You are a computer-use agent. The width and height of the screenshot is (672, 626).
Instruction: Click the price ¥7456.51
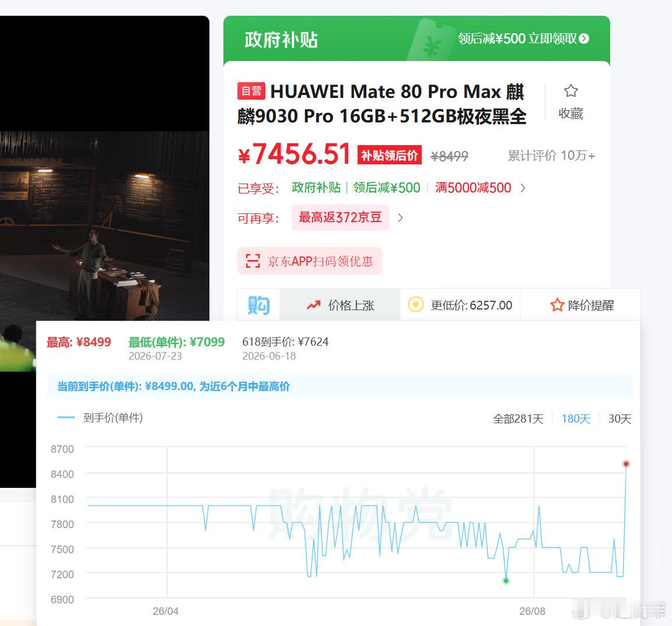295,154
